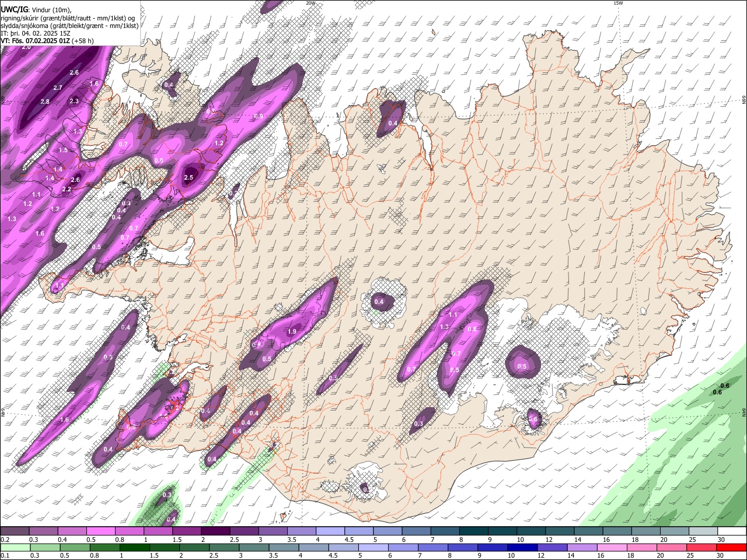The image size is (747, 560).
Task: Pick the deep navy blue 10–12 swatch
Action: tap(523, 547)
